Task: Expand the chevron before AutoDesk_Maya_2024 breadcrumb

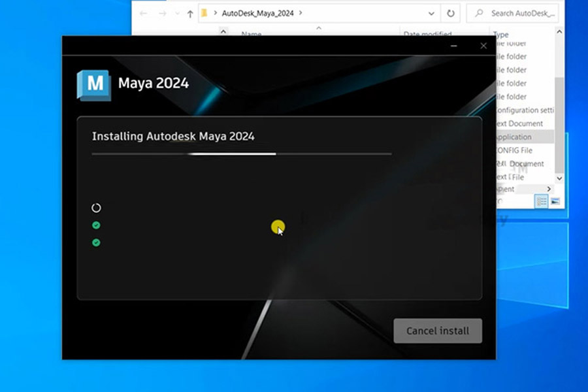Action: point(215,13)
